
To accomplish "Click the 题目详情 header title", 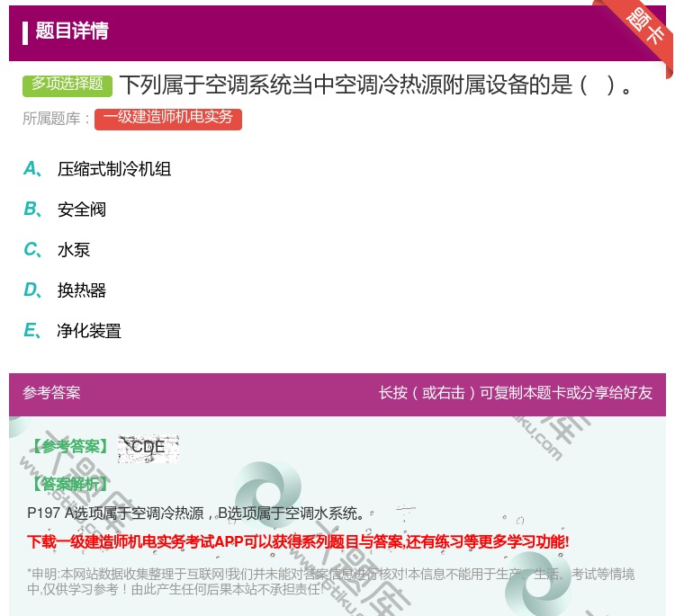I will pos(72,31).
